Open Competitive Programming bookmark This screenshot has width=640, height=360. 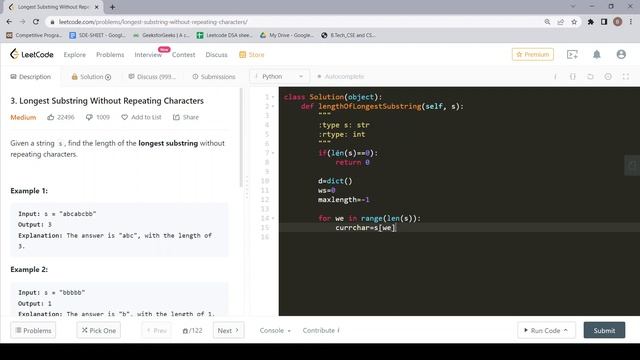pyautogui.click(x=34, y=36)
